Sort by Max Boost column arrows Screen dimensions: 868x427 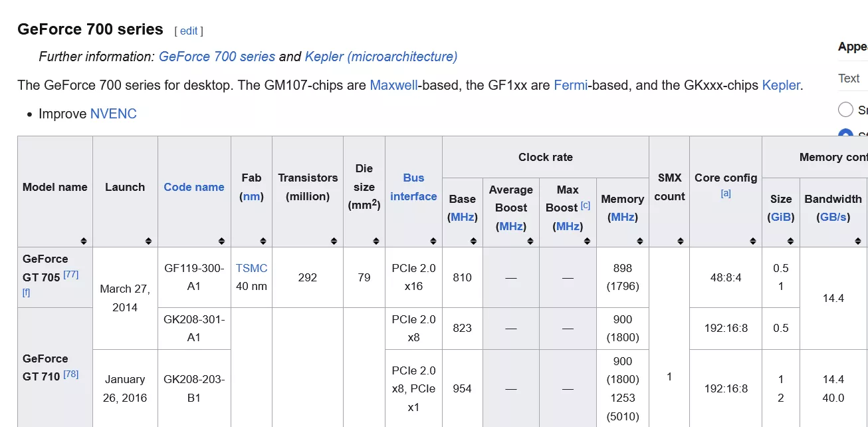click(x=588, y=241)
